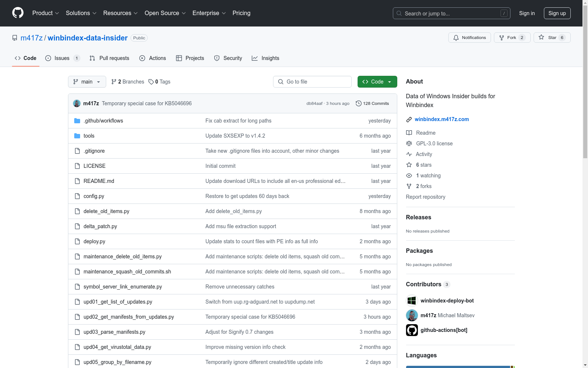The image size is (588, 368).
Task: Open the winbindex.m417z.com website link
Action: pyautogui.click(x=442, y=119)
